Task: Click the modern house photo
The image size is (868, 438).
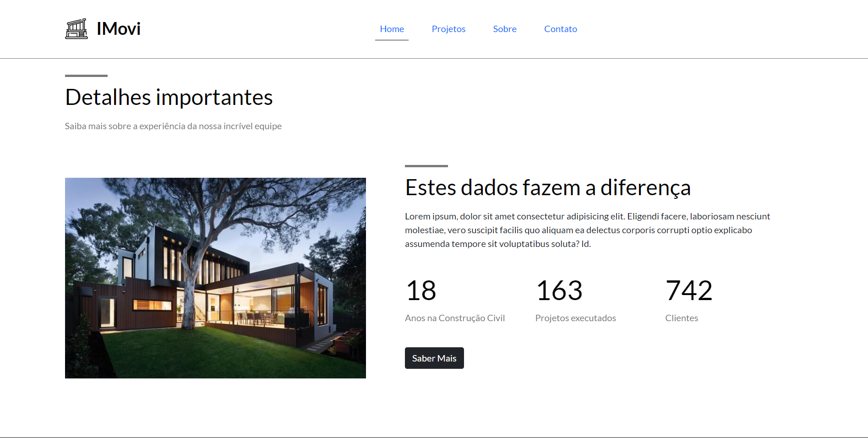Action: pos(215,278)
